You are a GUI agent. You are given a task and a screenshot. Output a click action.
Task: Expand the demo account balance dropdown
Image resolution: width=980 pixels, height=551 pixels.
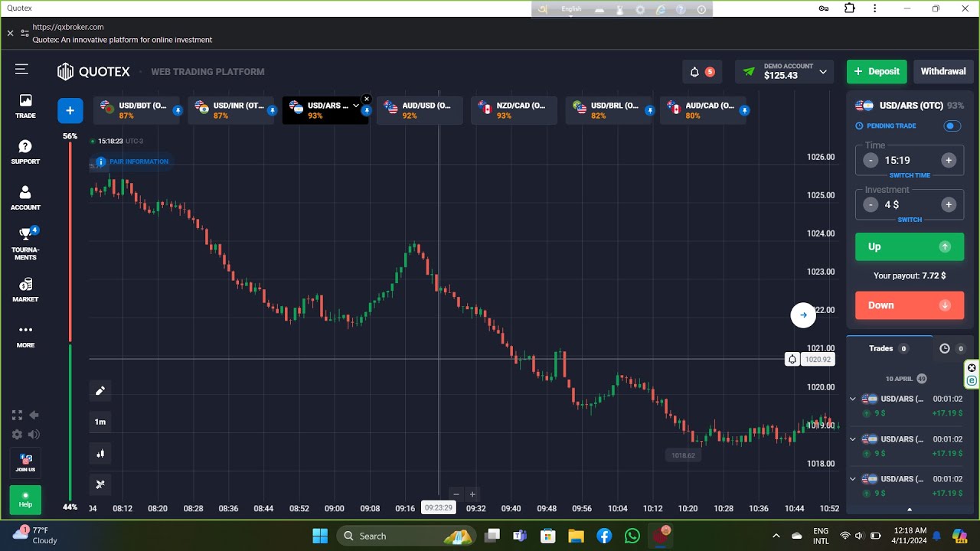tap(823, 72)
